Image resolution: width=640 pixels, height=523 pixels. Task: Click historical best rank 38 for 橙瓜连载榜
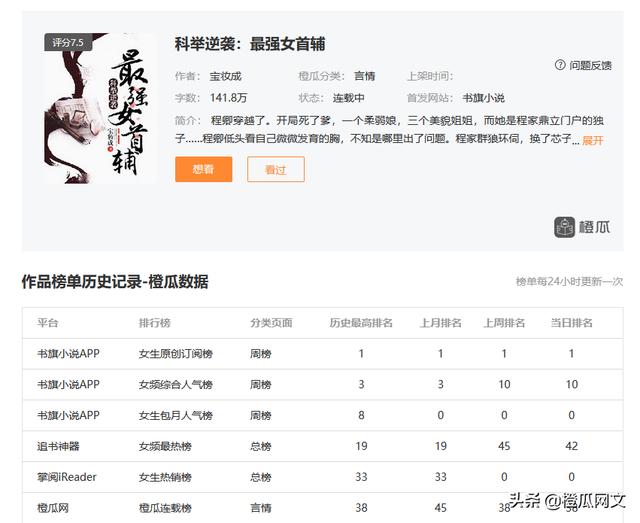point(361,508)
